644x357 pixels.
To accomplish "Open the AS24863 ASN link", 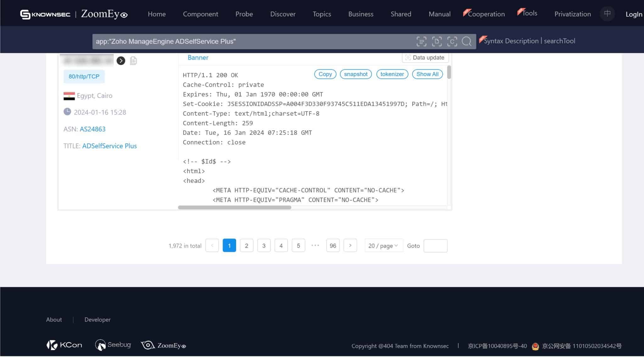I will 92,129.
